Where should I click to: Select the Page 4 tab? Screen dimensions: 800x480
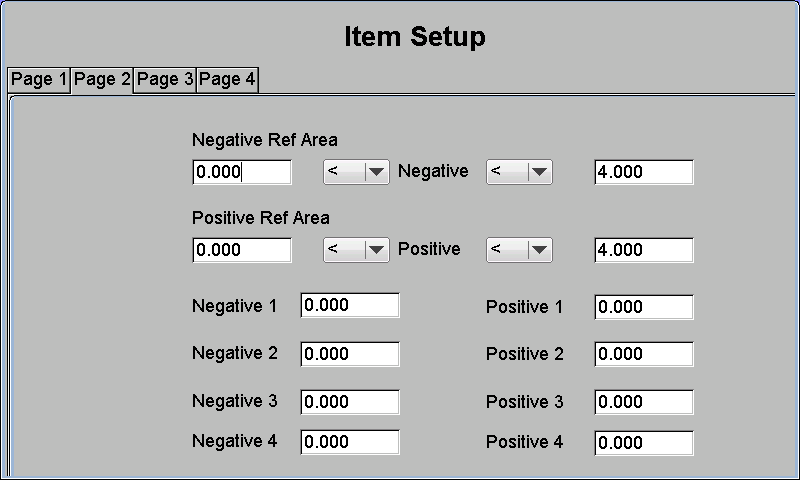click(228, 80)
